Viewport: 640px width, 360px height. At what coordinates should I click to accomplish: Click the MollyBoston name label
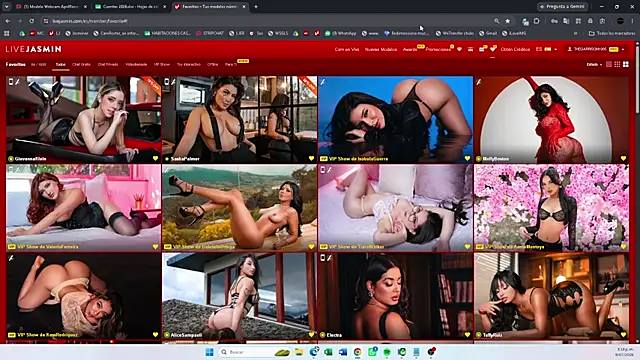[x=496, y=159]
